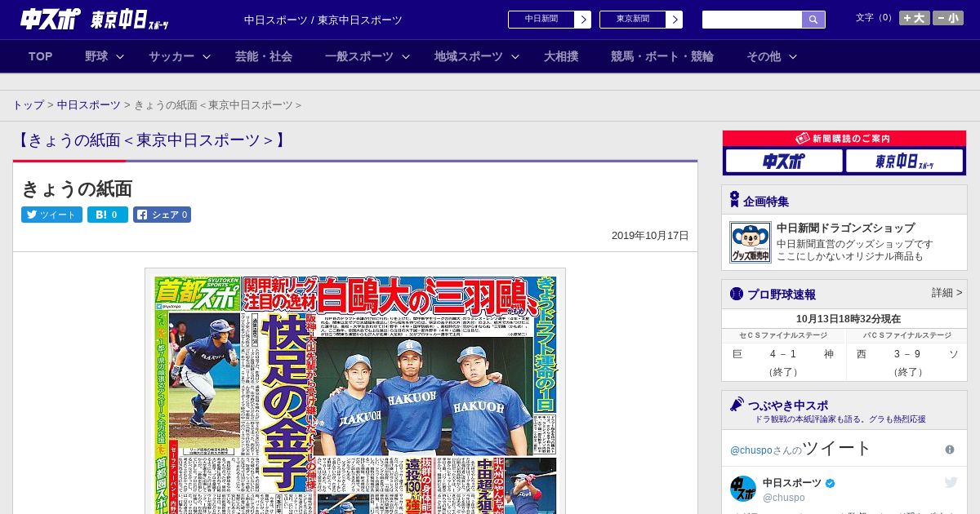Click the 東京中日スポーツ subscription banner button
The width and height of the screenshot is (980, 514).
(x=904, y=162)
